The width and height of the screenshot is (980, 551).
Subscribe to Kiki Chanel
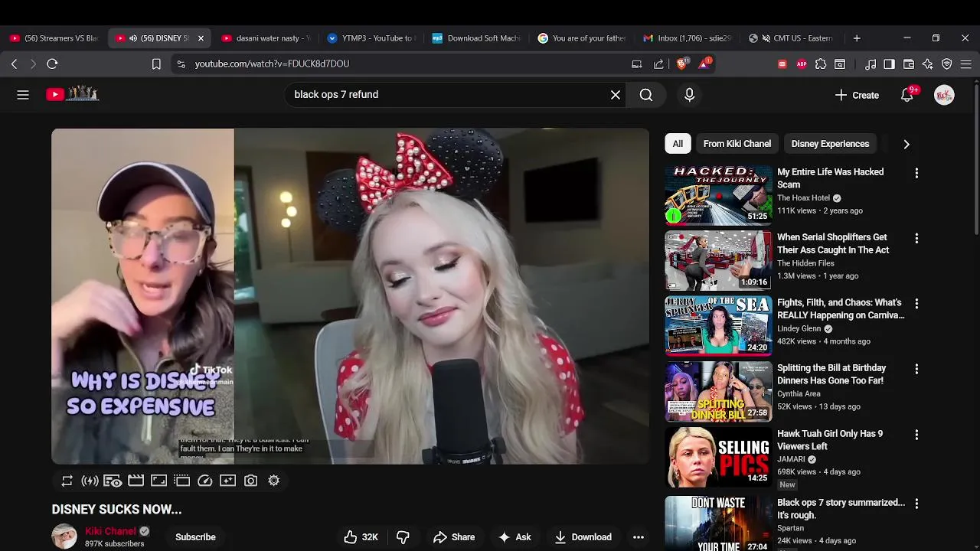click(x=195, y=537)
